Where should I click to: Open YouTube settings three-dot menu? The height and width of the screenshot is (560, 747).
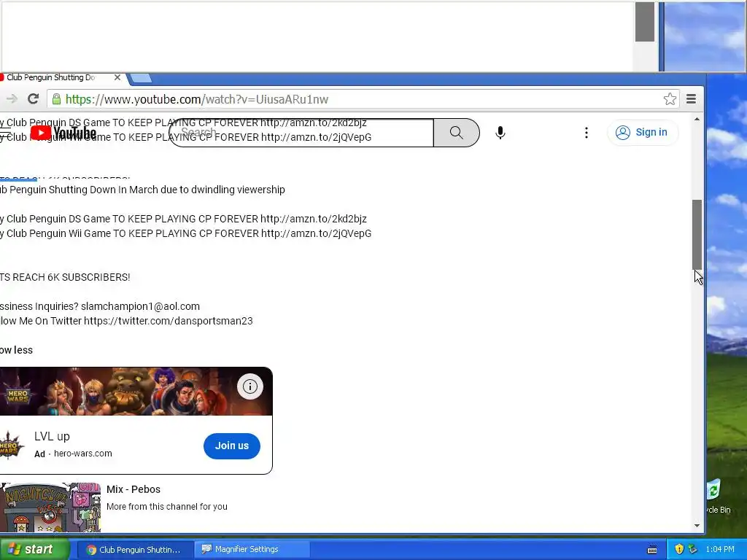click(x=587, y=133)
